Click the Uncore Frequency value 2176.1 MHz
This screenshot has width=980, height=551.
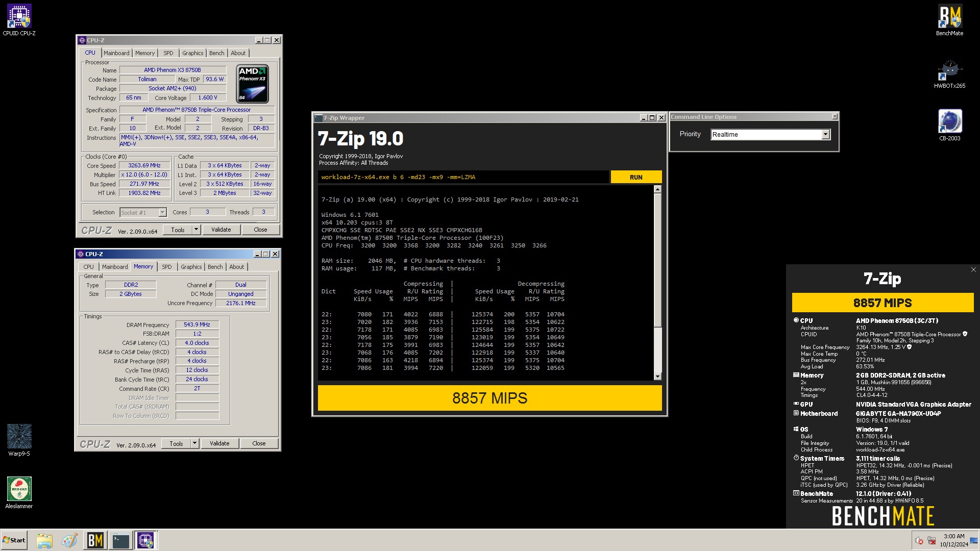(241, 304)
